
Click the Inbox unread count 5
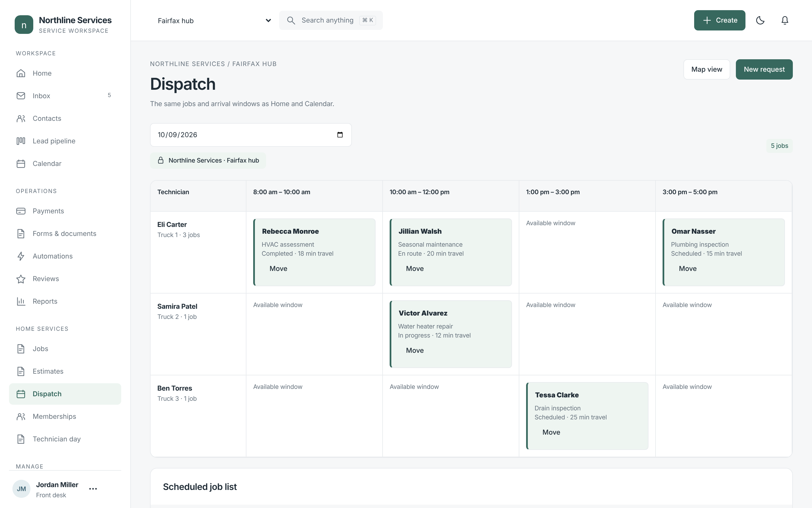pos(109,95)
